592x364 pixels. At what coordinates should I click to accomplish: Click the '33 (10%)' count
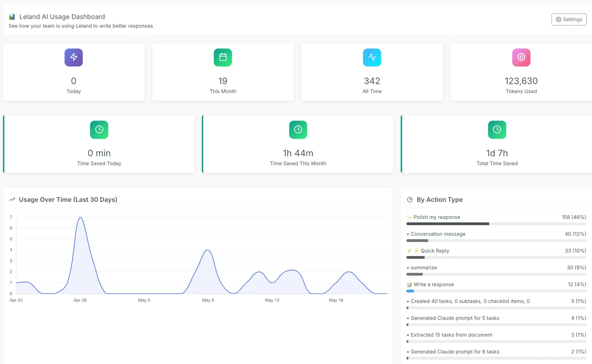(575, 251)
